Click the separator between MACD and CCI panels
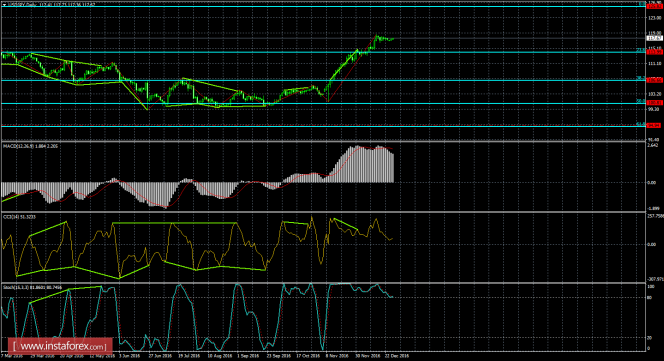 324,212
